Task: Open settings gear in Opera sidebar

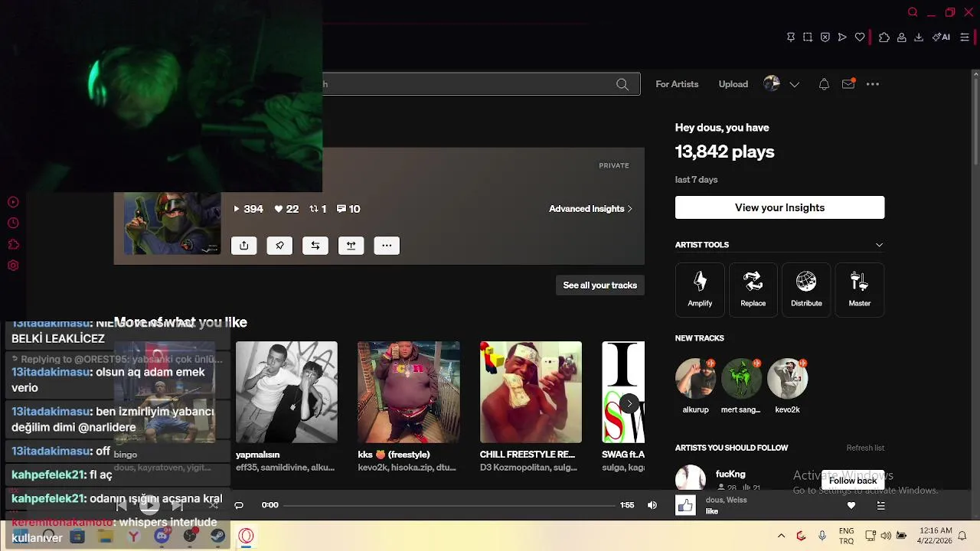Action: [x=13, y=266]
